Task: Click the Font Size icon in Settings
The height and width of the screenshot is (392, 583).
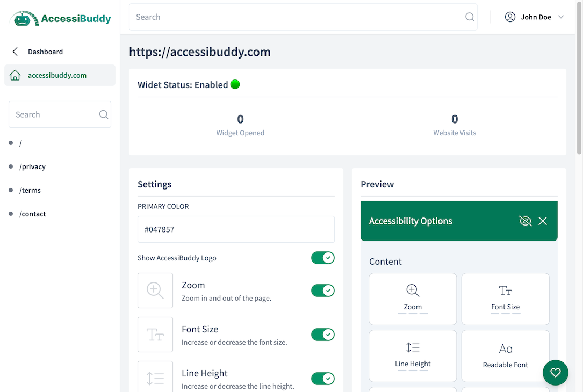Action: [155, 335]
